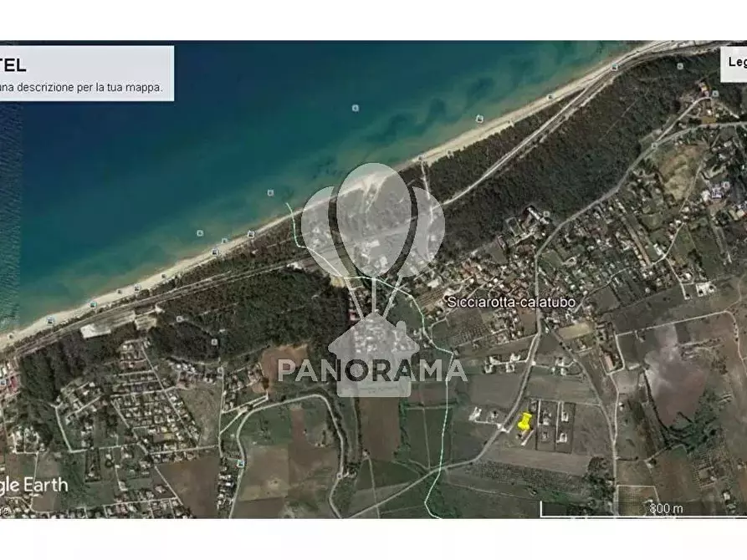747x560 pixels.
Task: Click the Sicciarotta-calatubo place label
Action: [511, 302]
